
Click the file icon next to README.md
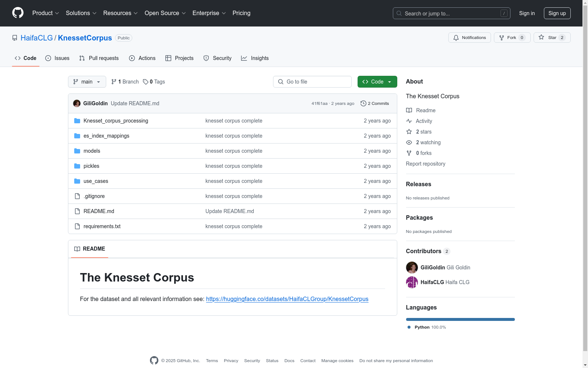click(77, 211)
